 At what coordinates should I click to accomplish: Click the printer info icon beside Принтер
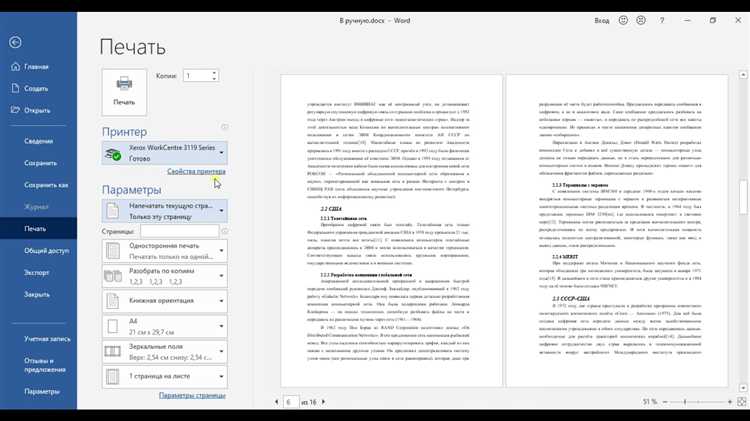[224, 128]
